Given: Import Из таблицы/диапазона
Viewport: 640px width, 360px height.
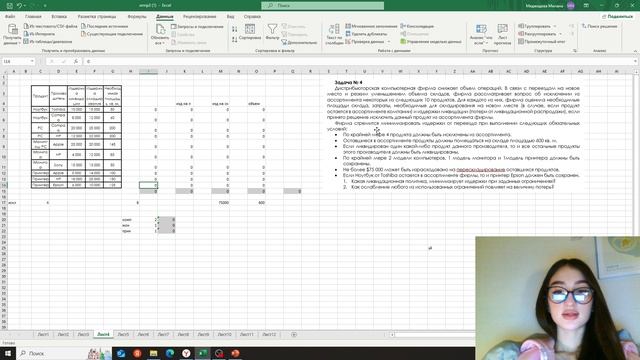Looking at the screenshot, I should tap(48, 41).
